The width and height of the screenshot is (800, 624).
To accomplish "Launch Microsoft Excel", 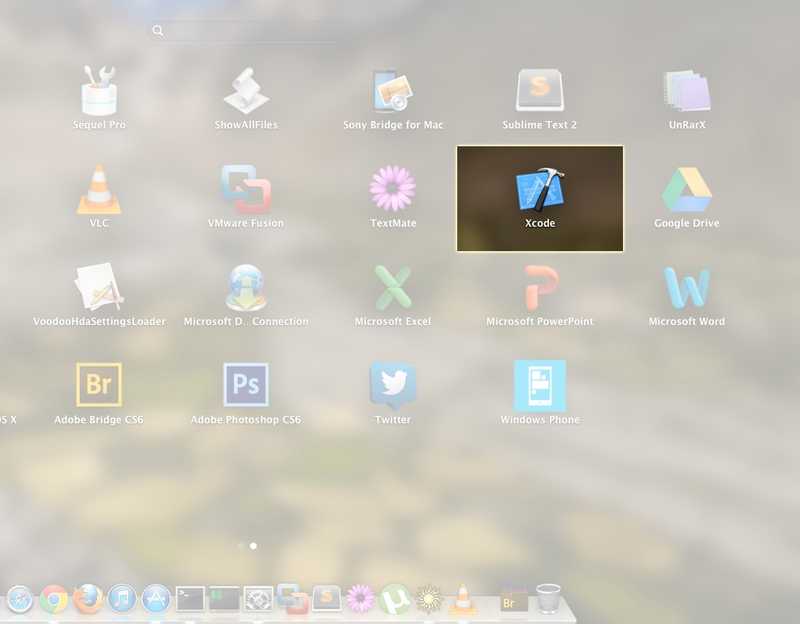I will (x=393, y=289).
